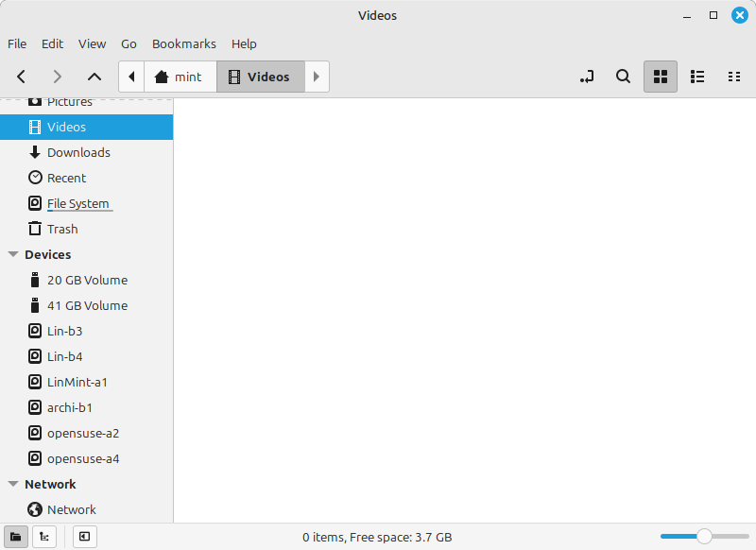Collapse the Devices section
Viewport: 756px width, 550px height.
point(13,254)
